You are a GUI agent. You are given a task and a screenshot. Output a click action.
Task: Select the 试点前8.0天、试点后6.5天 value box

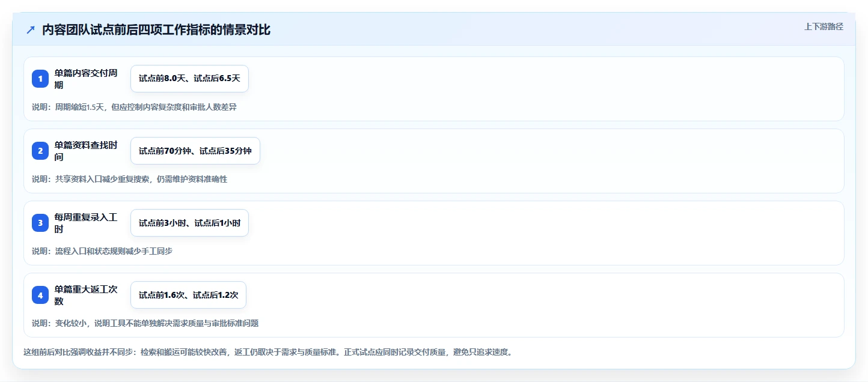pos(189,79)
